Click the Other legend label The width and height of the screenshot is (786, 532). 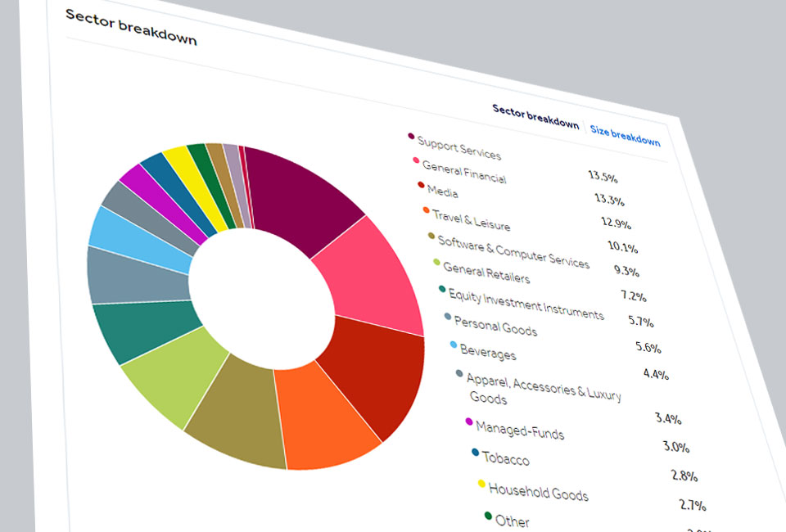coord(513,521)
